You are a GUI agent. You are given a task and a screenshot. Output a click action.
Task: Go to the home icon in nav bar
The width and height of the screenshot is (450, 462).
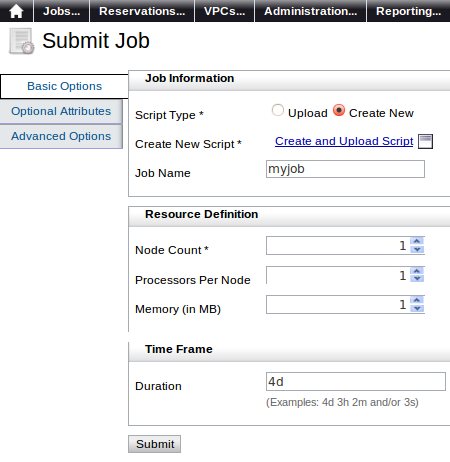point(16,11)
